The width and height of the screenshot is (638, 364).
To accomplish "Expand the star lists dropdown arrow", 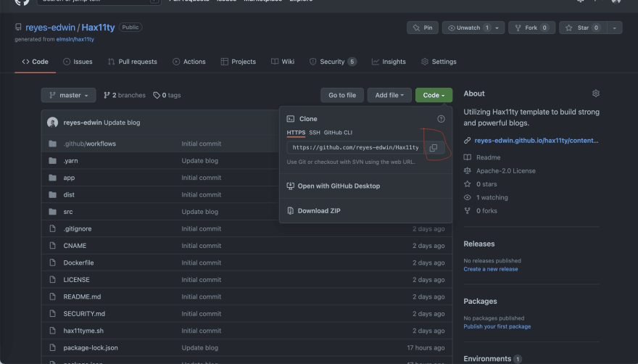I will 614,28.
